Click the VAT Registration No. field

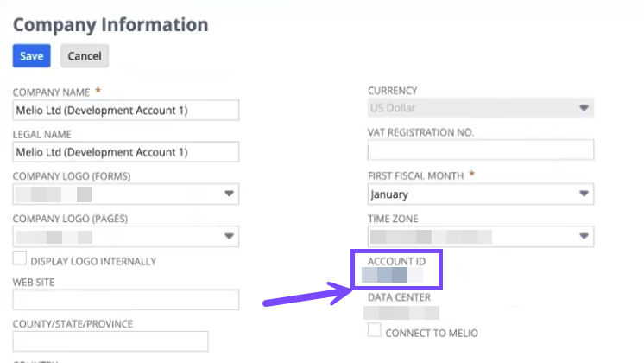[x=481, y=150]
